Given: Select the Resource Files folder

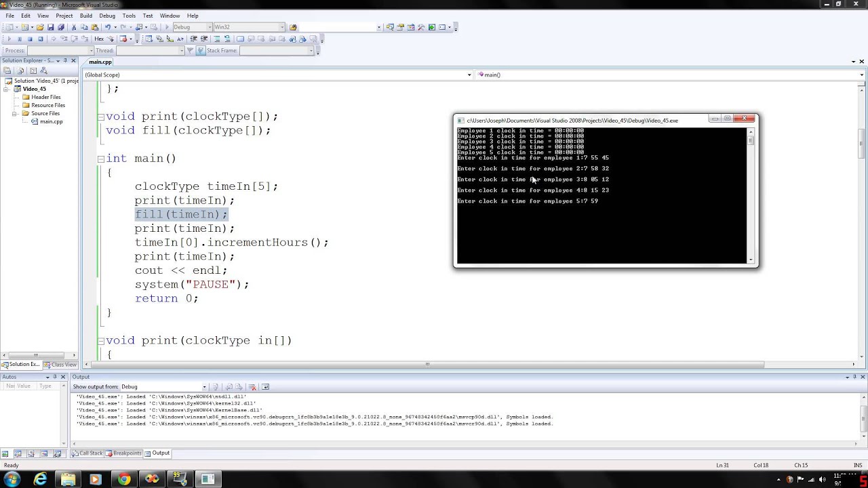Looking at the screenshot, I should 48,105.
